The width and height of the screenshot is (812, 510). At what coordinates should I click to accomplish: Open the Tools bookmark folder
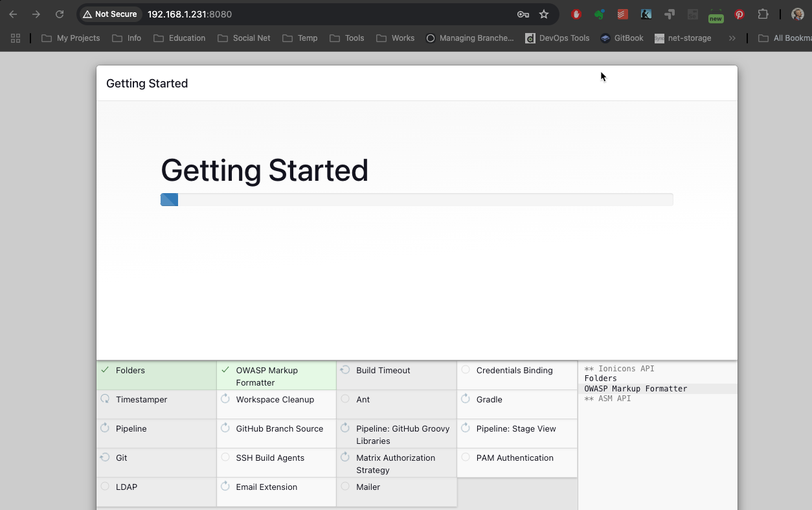(347, 38)
